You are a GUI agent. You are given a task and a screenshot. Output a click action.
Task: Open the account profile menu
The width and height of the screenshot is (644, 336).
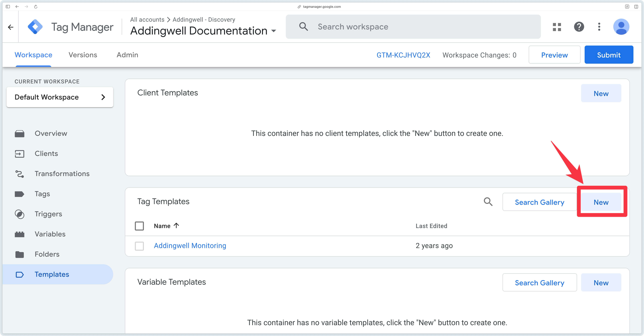coord(621,27)
